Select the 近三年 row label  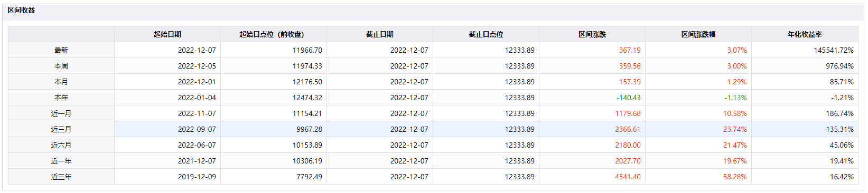click(x=61, y=177)
